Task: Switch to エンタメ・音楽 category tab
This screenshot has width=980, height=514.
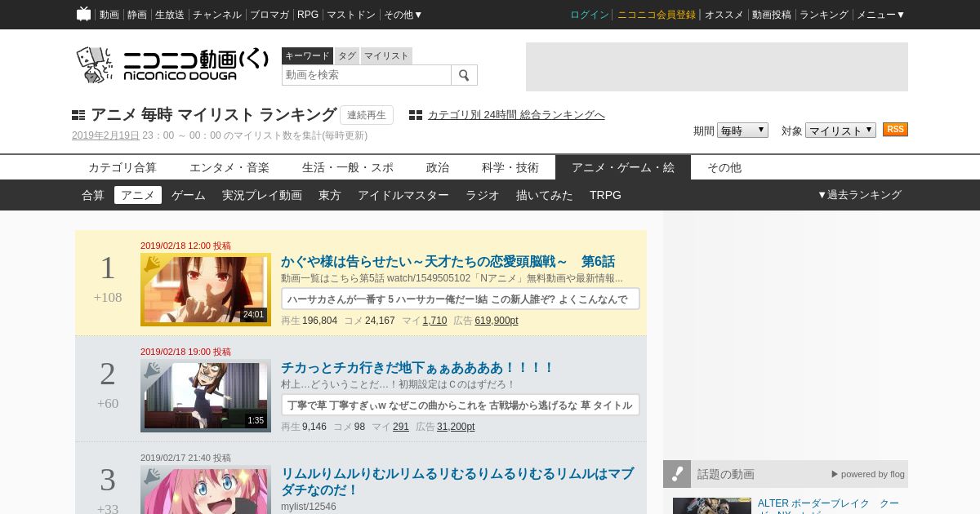Action: pyautogui.click(x=229, y=167)
